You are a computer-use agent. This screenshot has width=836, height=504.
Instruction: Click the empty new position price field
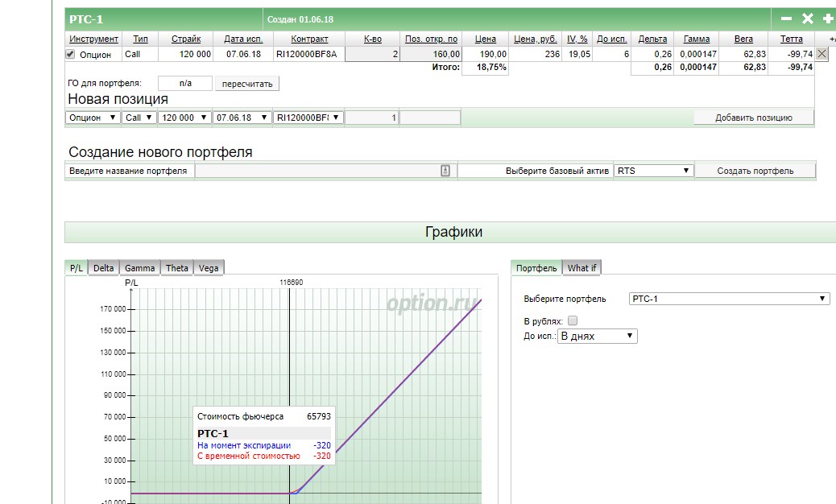tap(430, 118)
